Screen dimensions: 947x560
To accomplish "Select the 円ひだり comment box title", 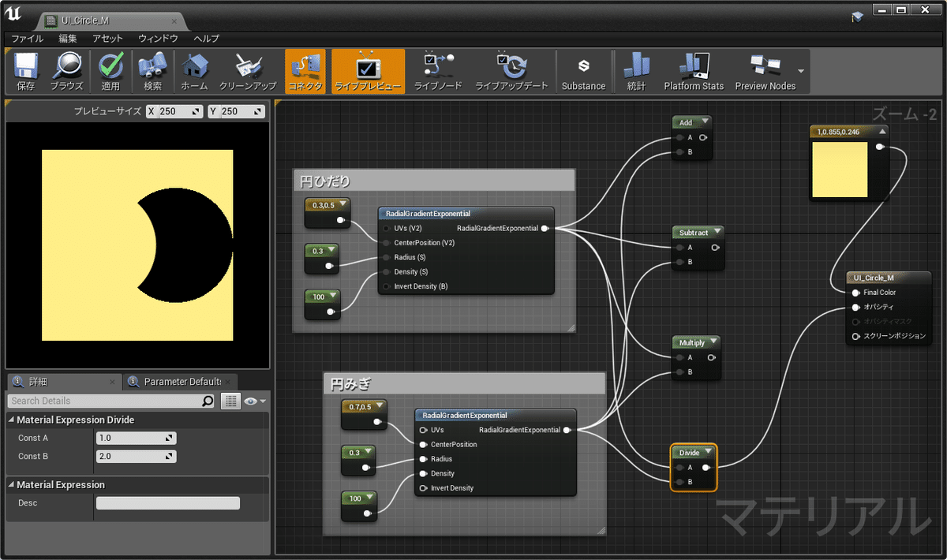I will [x=324, y=181].
